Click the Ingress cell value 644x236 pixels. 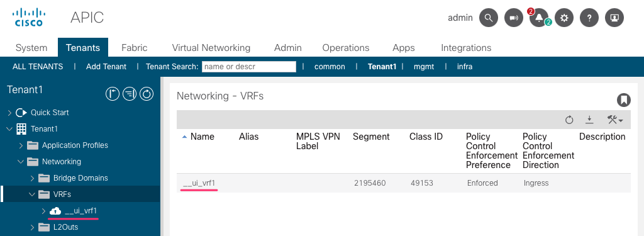tap(536, 183)
